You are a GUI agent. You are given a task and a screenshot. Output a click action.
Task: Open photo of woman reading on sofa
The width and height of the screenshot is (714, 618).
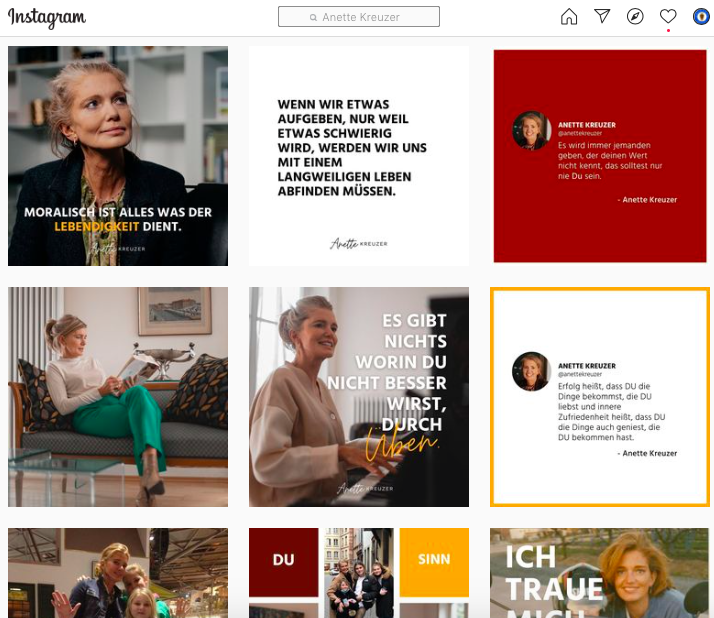pyautogui.click(x=118, y=397)
